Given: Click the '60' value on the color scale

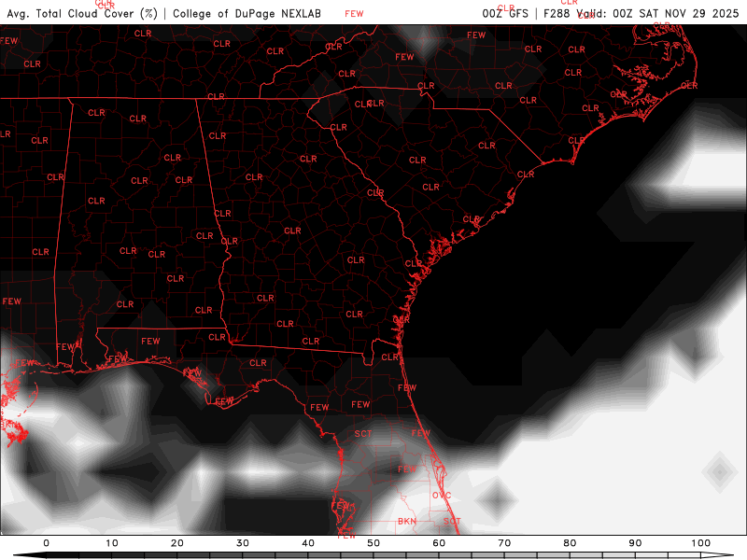Looking at the screenshot, I should pyautogui.click(x=439, y=543).
